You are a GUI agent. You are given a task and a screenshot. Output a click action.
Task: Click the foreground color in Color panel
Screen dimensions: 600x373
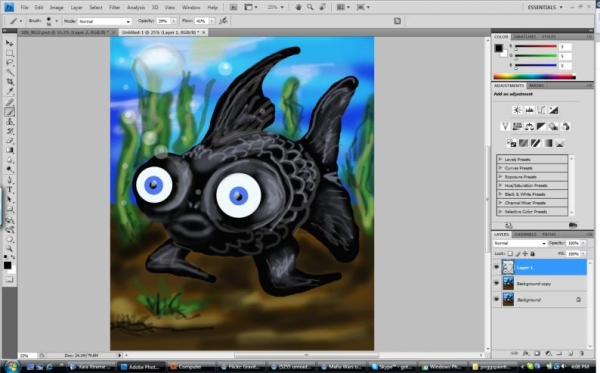(498, 48)
